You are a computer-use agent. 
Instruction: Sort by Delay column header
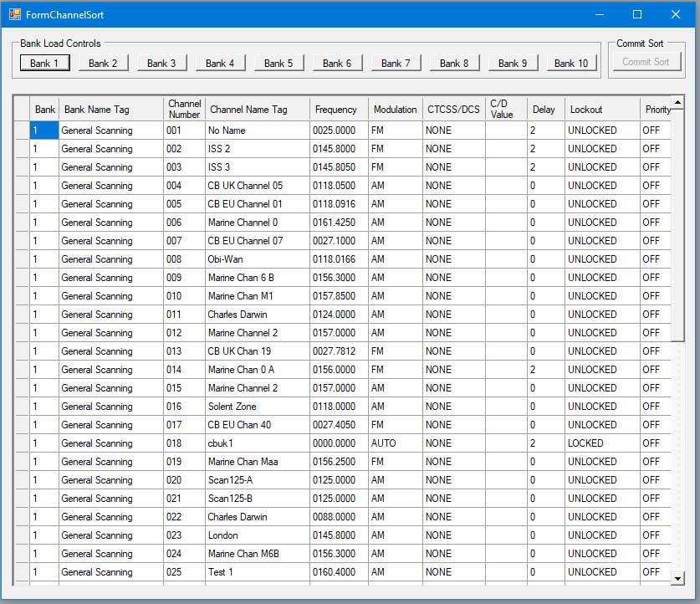click(545, 109)
